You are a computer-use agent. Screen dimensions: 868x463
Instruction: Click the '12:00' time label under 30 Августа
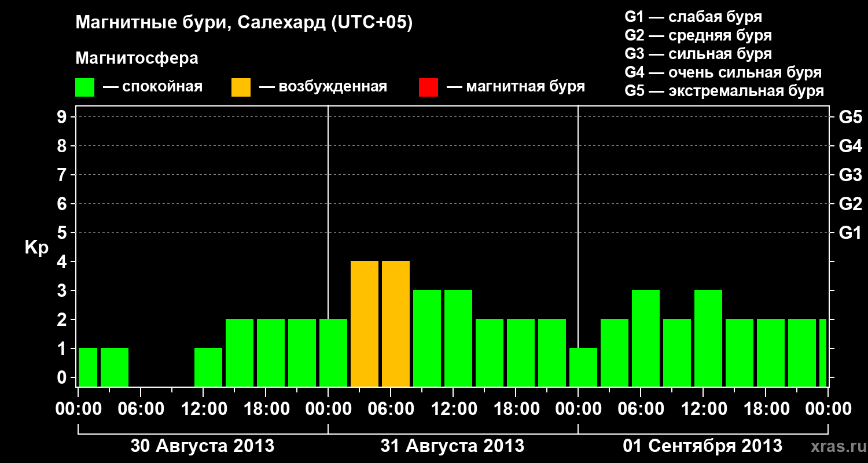[203, 409]
